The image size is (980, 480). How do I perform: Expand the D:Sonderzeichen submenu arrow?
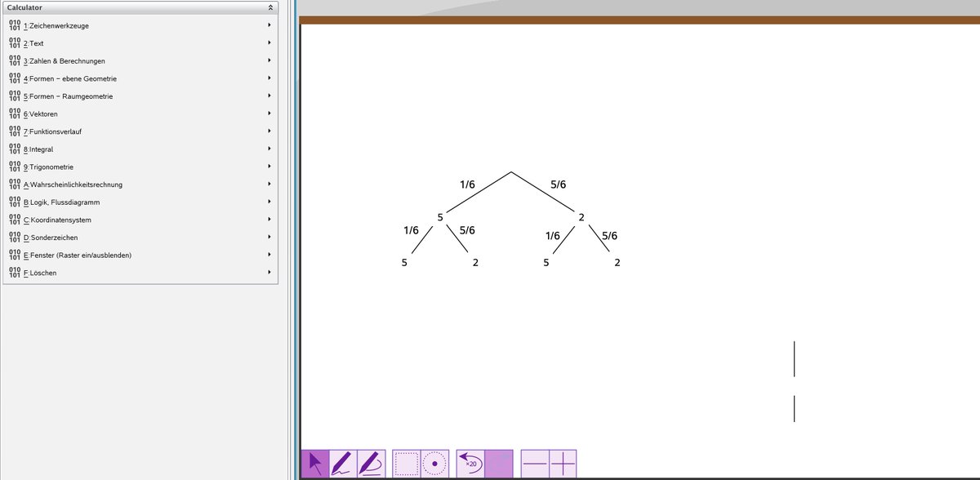(x=269, y=238)
